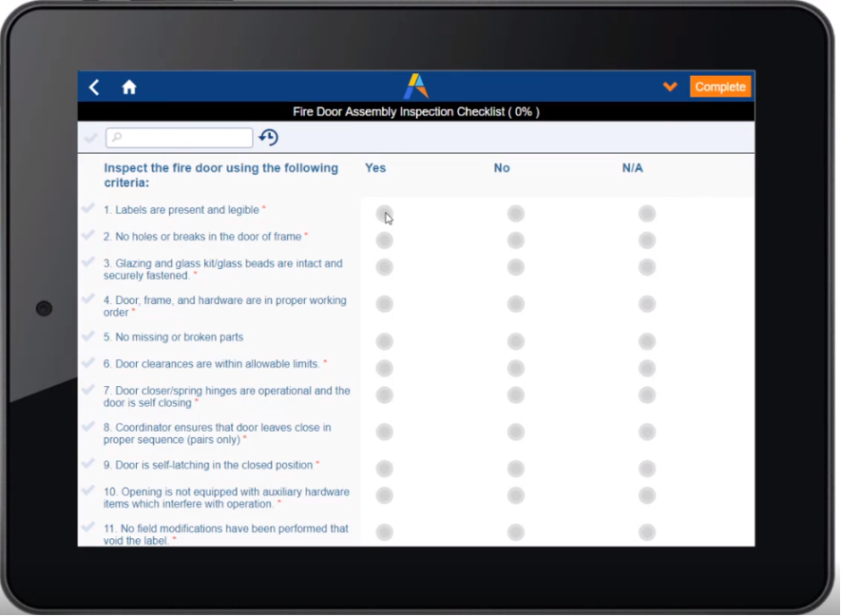The image size is (841, 616).
Task: Click checkmark icon beside item 8 coordinator
Action: pyautogui.click(x=88, y=427)
